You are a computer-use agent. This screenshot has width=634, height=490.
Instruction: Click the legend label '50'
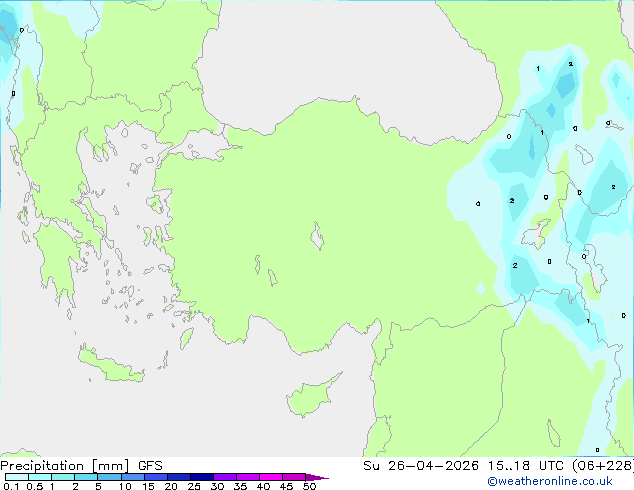click(x=309, y=486)
